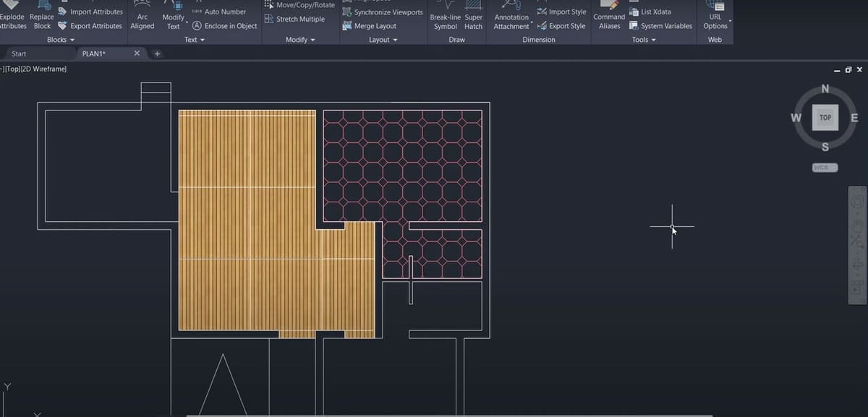This screenshot has width=868, height=417.
Task: Click E on the ViewCube compass
Action: pos(854,118)
